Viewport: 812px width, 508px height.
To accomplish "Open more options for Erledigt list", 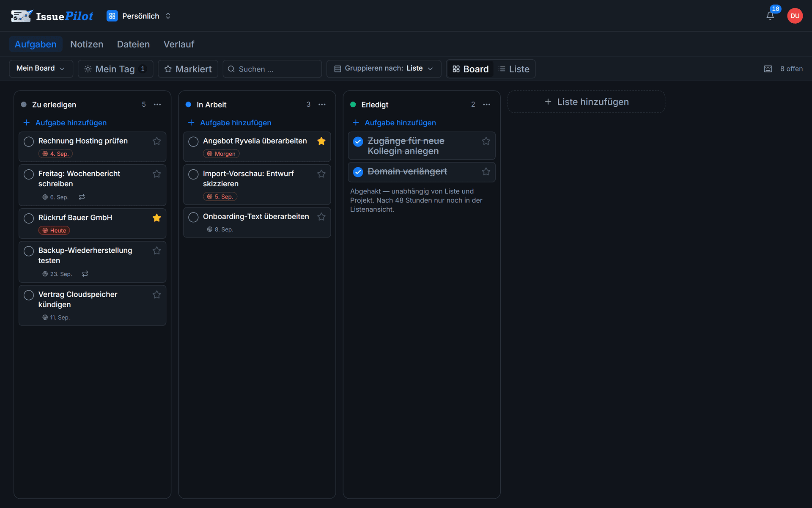I will point(487,104).
